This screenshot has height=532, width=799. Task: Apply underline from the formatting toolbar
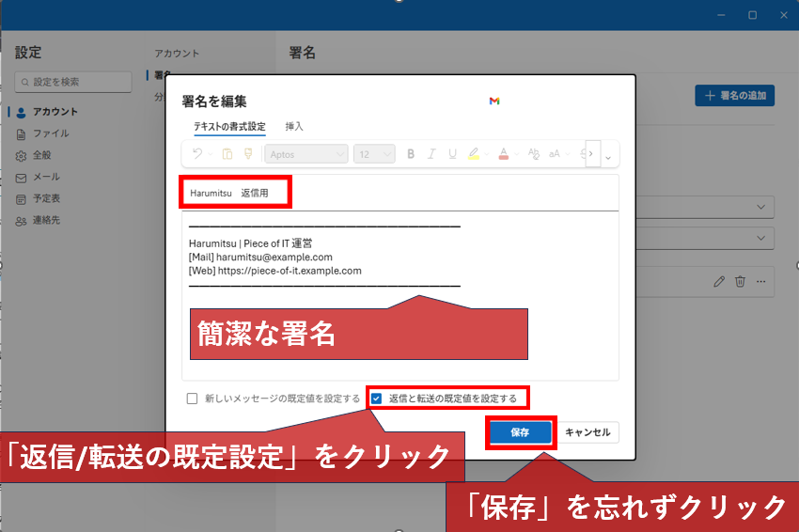click(x=452, y=154)
